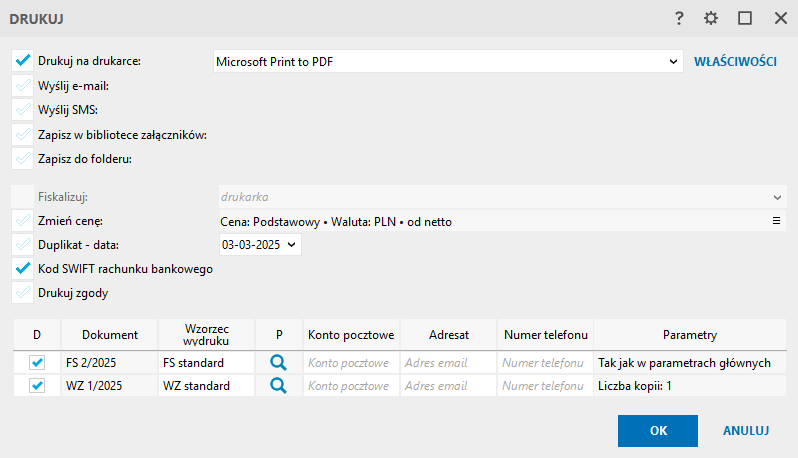The width and height of the screenshot is (798, 458).
Task: Click Adres email field for WZ 1/2025
Action: (448, 385)
